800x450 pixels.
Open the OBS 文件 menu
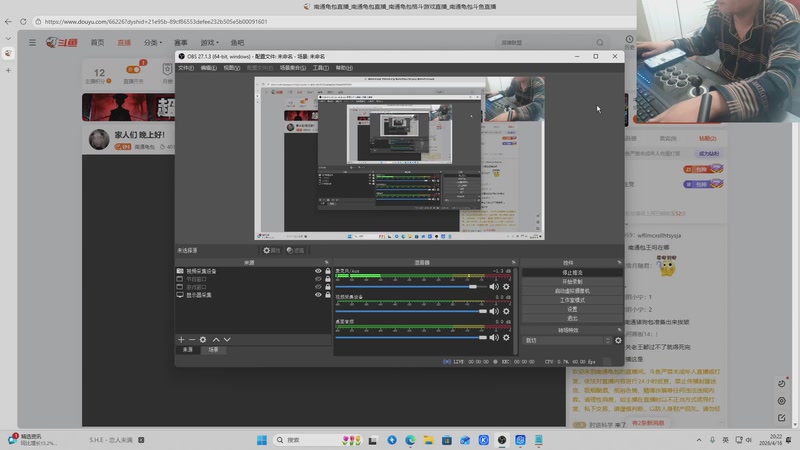186,68
